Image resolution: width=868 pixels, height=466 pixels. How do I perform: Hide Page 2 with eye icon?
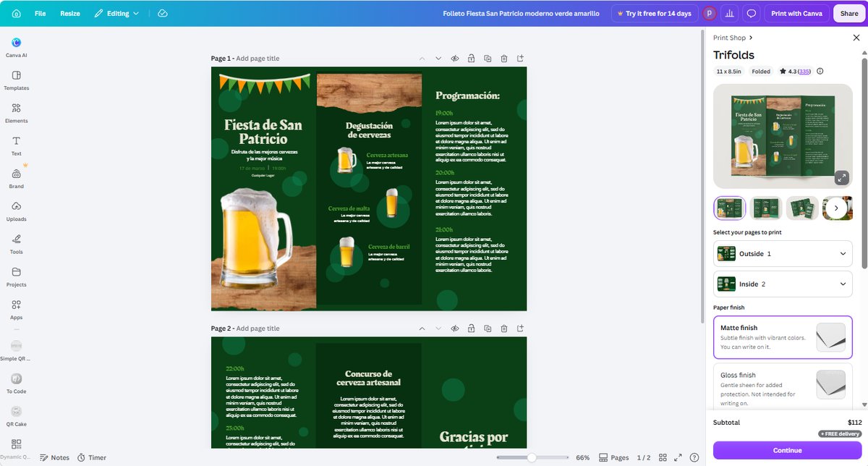point(455,329)
